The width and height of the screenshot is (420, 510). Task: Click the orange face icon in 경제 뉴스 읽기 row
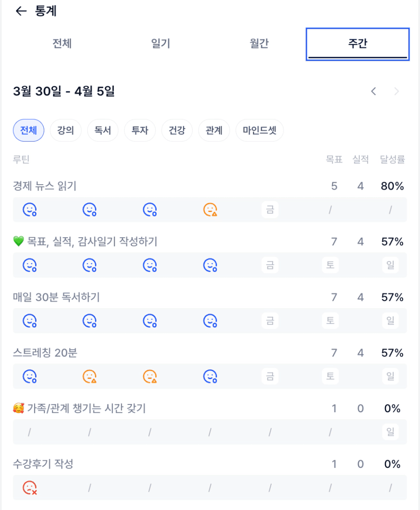pos(210,210)
